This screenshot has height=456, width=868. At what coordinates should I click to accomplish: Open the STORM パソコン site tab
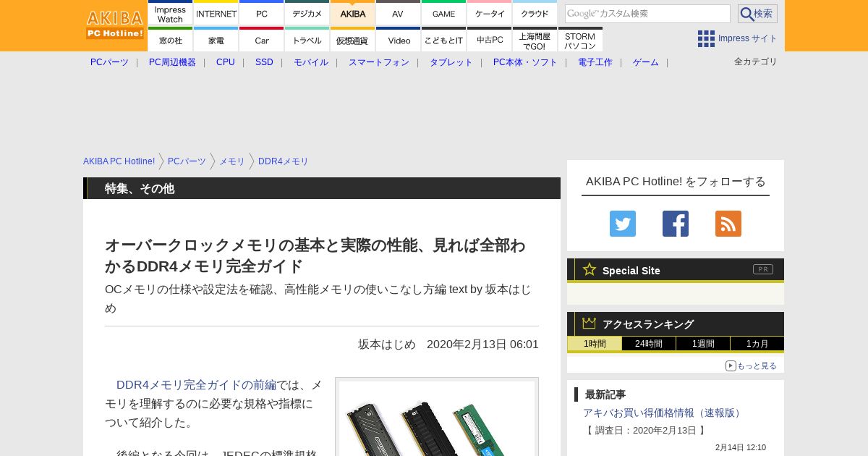[581, 39]
